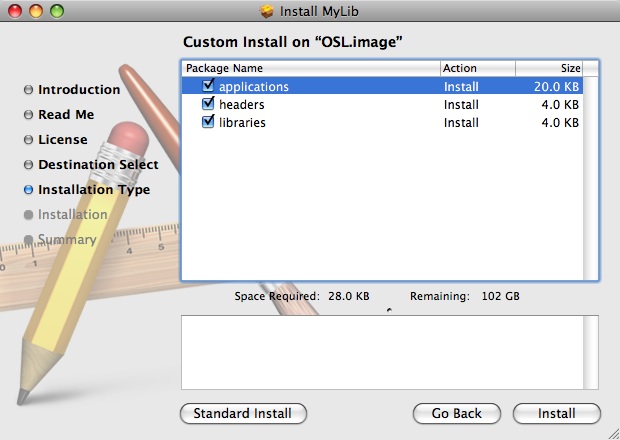The width and height of the screenshot is (620, 440).
Task: Toggle the libraries package checkbox
Action: 208,122
